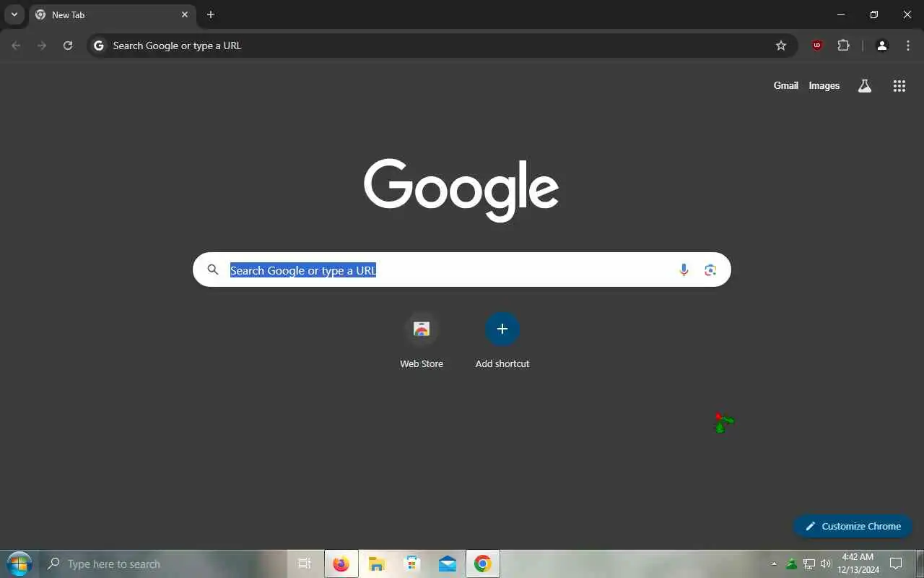
Task: Open Task View on taskbar
Action: (x=305, y=564)
